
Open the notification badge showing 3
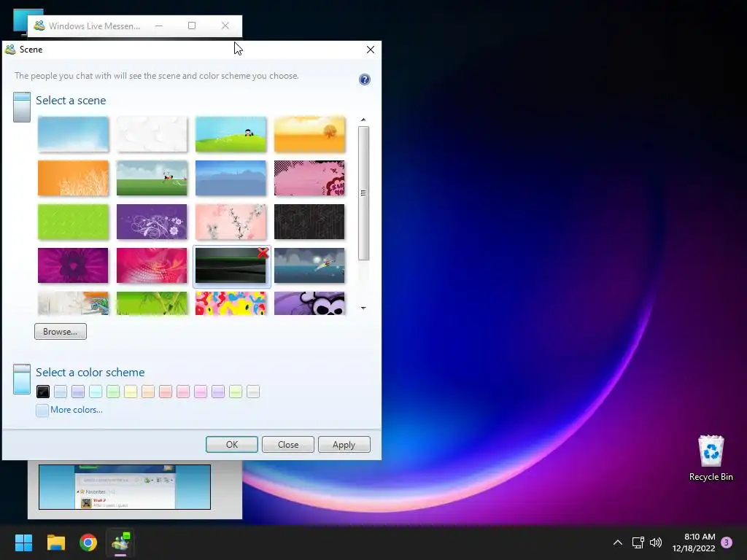pyautogui.click(x=727, y=542)
